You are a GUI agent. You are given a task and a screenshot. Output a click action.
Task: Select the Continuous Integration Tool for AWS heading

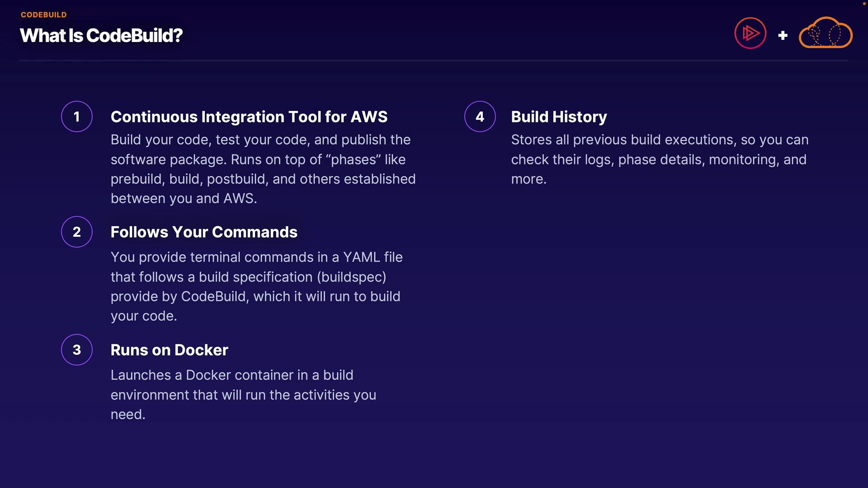(249, 117)
